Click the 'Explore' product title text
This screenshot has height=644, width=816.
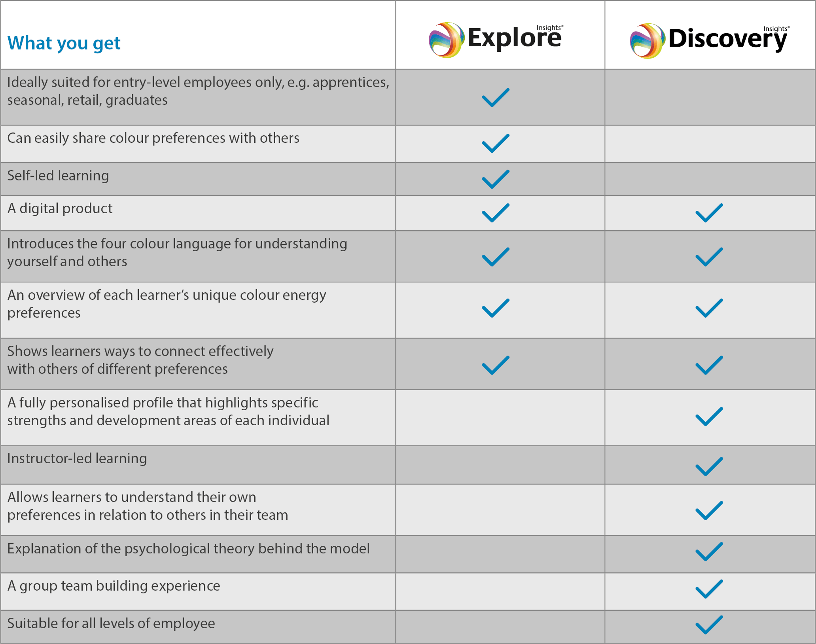(514, 38)
